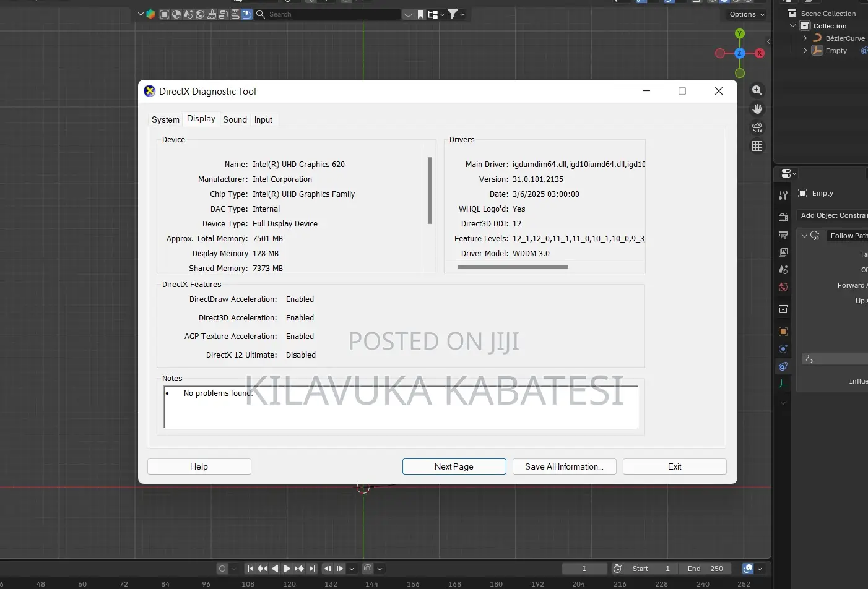Toggle the perspective/orthographic grid icon

click(x=757, y=146)
